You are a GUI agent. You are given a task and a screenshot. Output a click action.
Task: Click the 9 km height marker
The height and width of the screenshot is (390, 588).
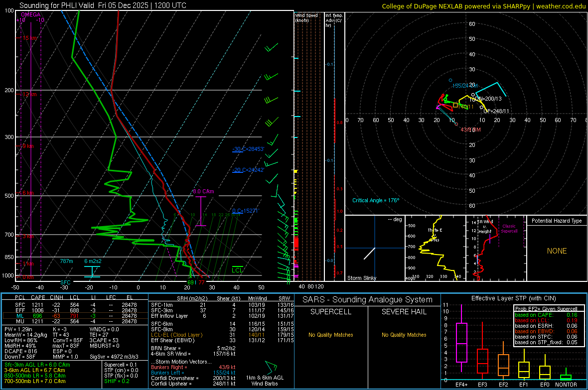coord(28,146)
